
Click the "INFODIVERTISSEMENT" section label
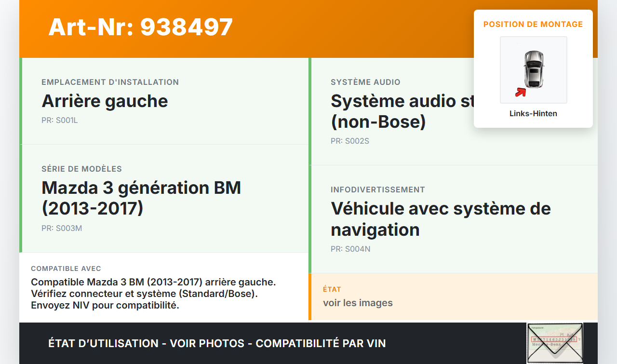377,190
